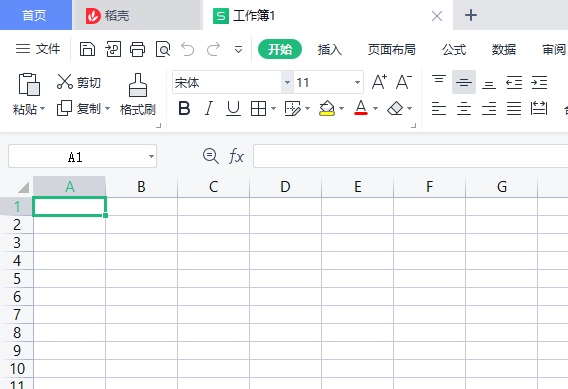The width and height of the screenshot is (568, 389).
Task: Expand name box dropdown arrow
Action: (151, 156)
